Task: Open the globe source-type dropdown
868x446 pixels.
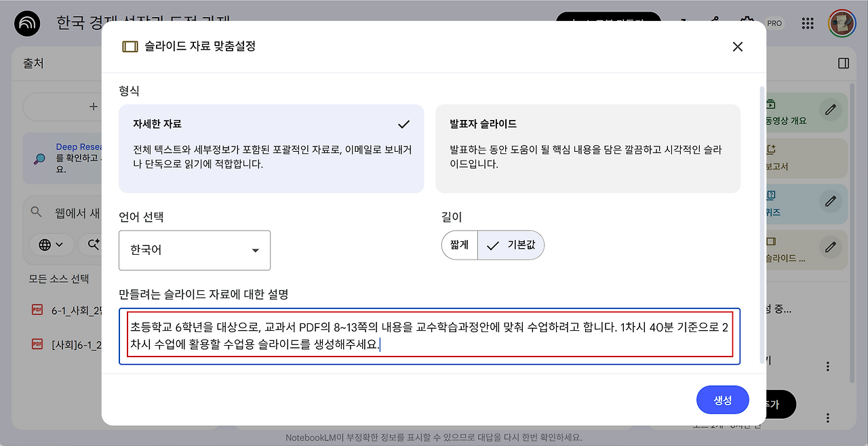Action: 51,245
